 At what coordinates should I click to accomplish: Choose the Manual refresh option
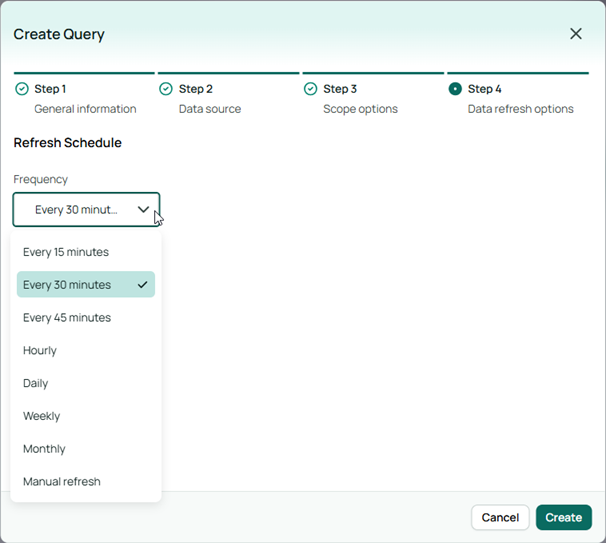(86, 482)
